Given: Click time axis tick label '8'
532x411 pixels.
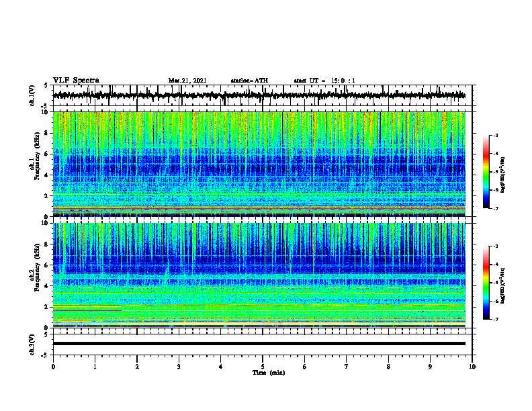Looking at the screenshot, I should click(x=388, y=367).
